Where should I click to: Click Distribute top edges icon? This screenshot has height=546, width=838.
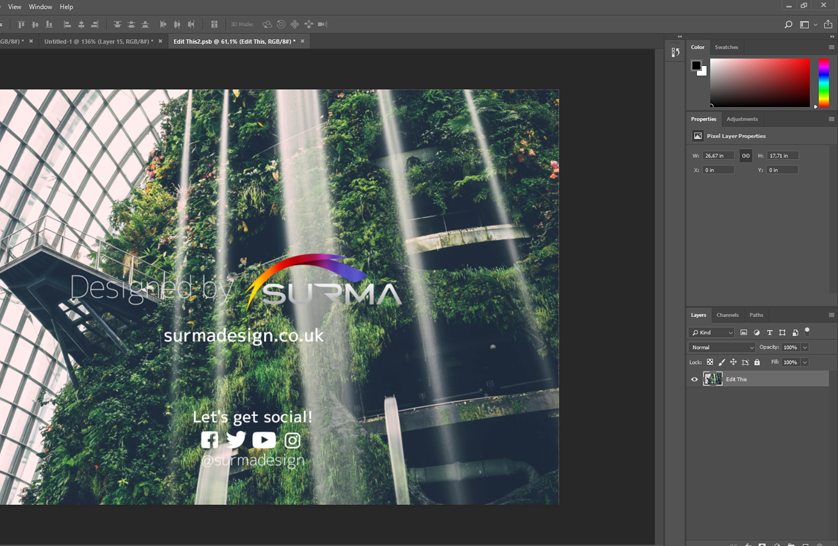[117, 24]
